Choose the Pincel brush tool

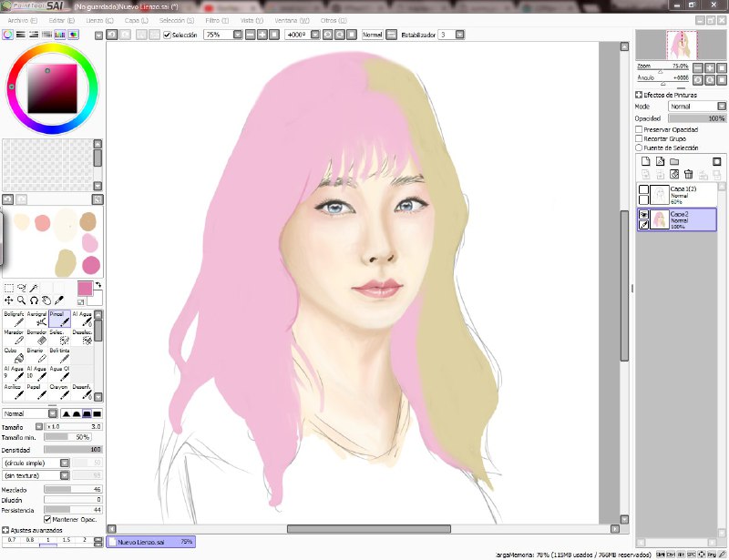59,319
